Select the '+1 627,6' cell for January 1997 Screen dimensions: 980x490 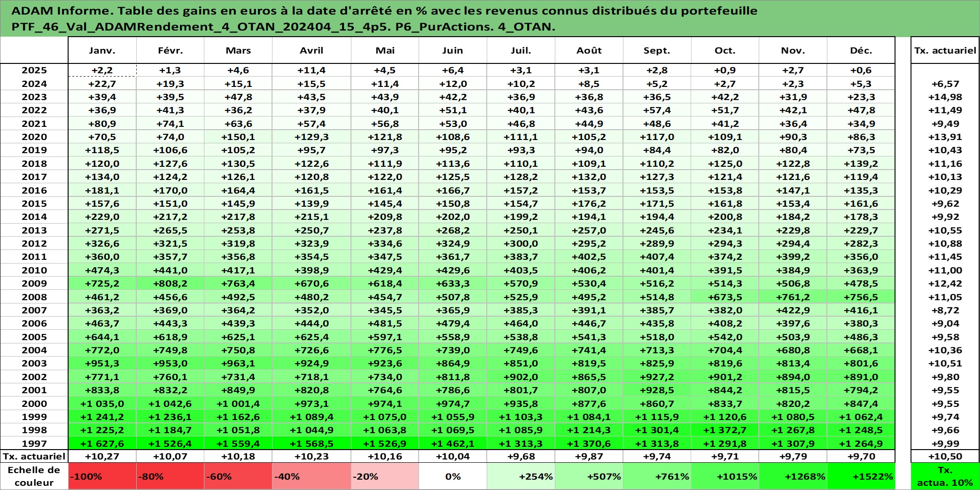(x=102, y=443)
